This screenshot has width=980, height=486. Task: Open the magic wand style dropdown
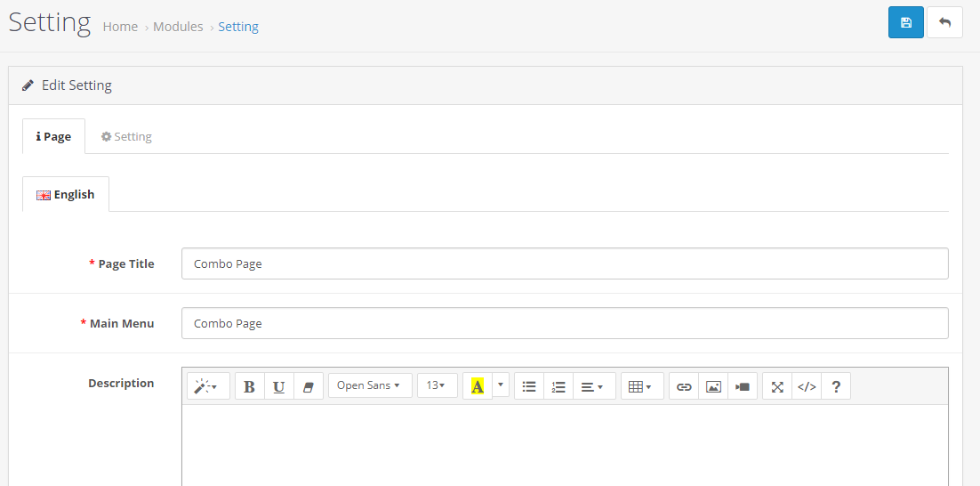click(208, 386)
